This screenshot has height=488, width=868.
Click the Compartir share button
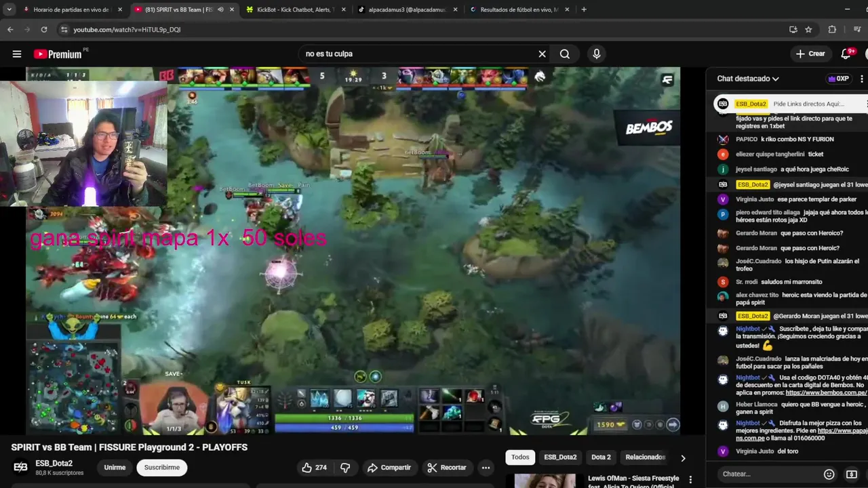389,468
